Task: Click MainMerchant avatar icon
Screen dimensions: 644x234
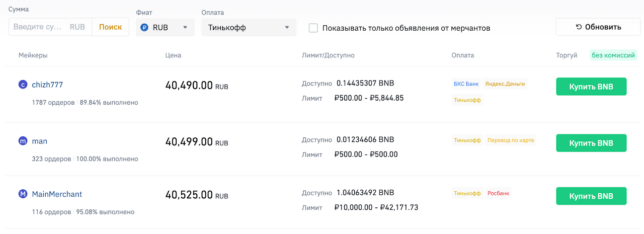Action: click(23, 194)
